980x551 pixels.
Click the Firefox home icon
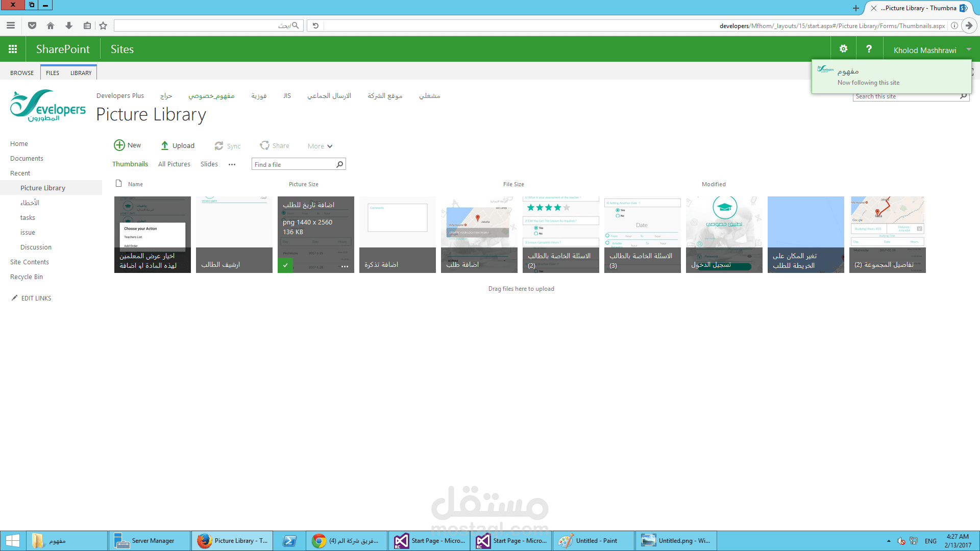pyautogui.click(x=51, y=26)
